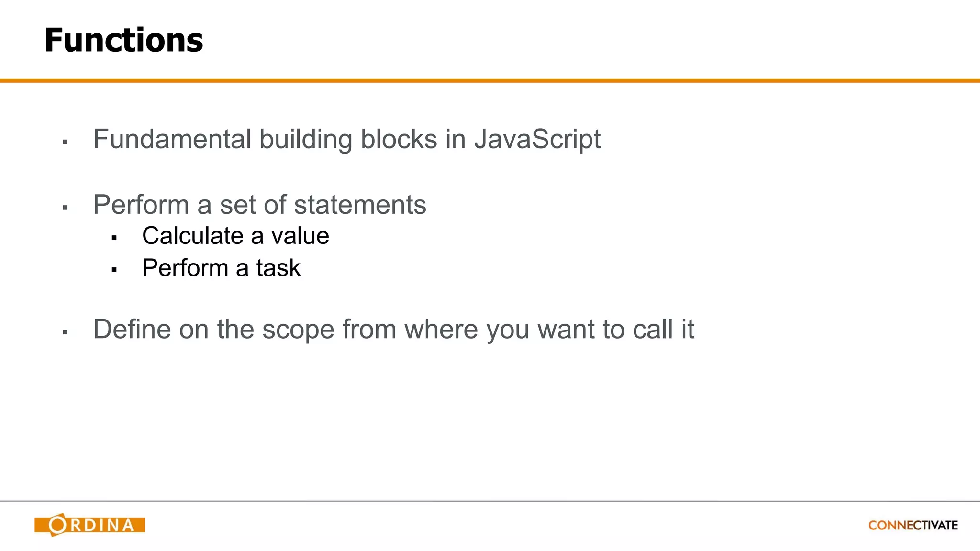Click the 'Calculate a value' sub-item
The height and width of the screenshot is (551, 980).
coord(235,236)
